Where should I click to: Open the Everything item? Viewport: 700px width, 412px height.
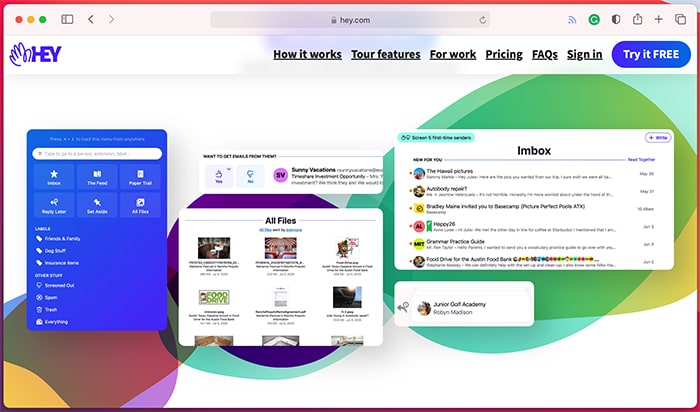click(x=52, y=322)
